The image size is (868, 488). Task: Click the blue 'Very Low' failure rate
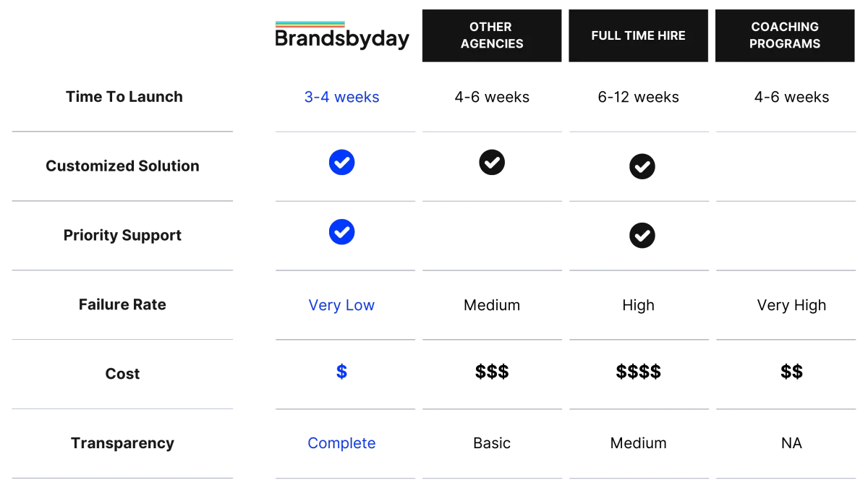coord(341,305)
